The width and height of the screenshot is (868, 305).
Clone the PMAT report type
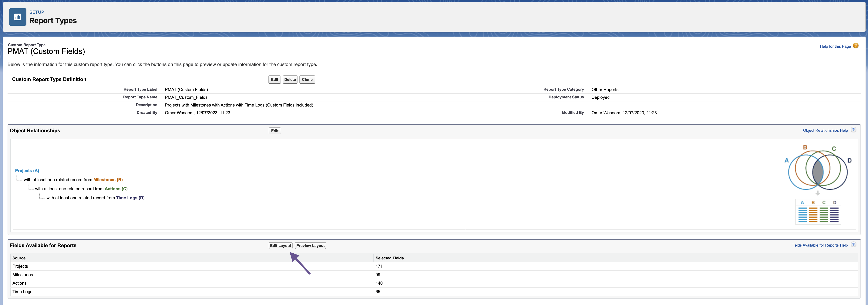pos(307,79)
